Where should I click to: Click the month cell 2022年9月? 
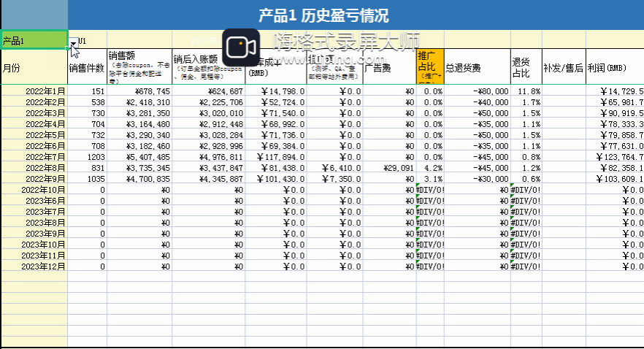tap(34, 179)
